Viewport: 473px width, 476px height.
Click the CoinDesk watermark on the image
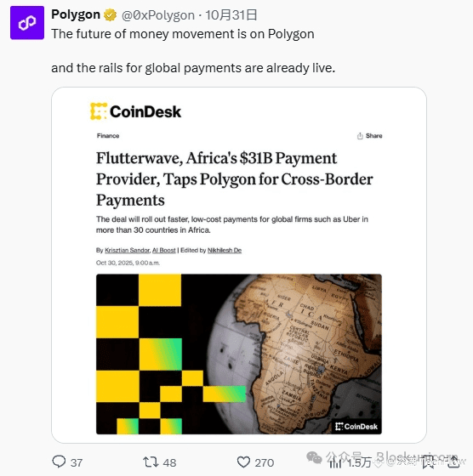356,427
